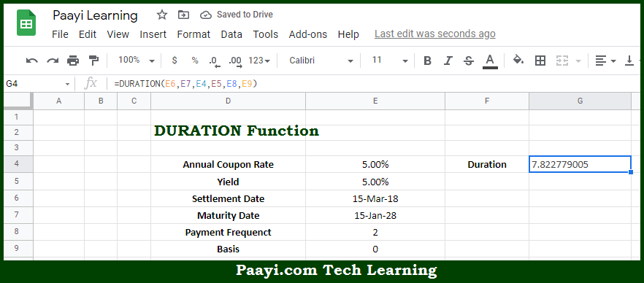Select the Settlement Date label cell
The width and height of the screenshot is (644, 283).
(x=228, y=199)
